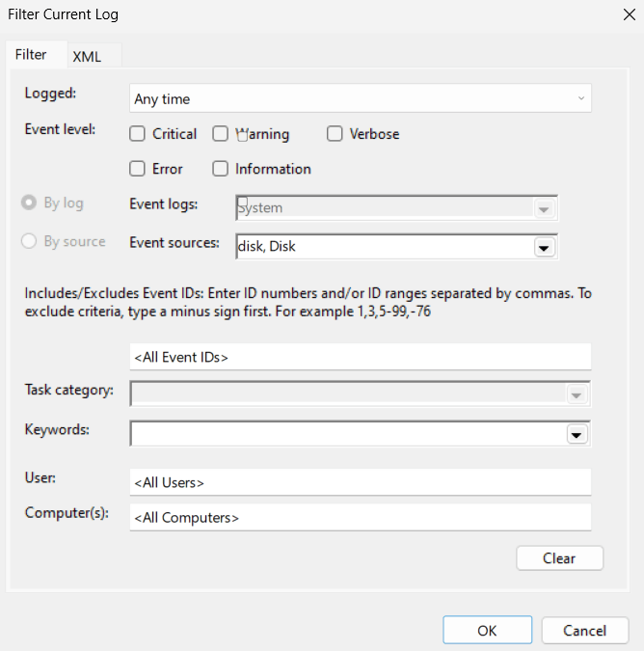The width and height of the screenshot is (644, 651).
Task: Toggle the Error event level checkbox
Action: coord(137,169)
